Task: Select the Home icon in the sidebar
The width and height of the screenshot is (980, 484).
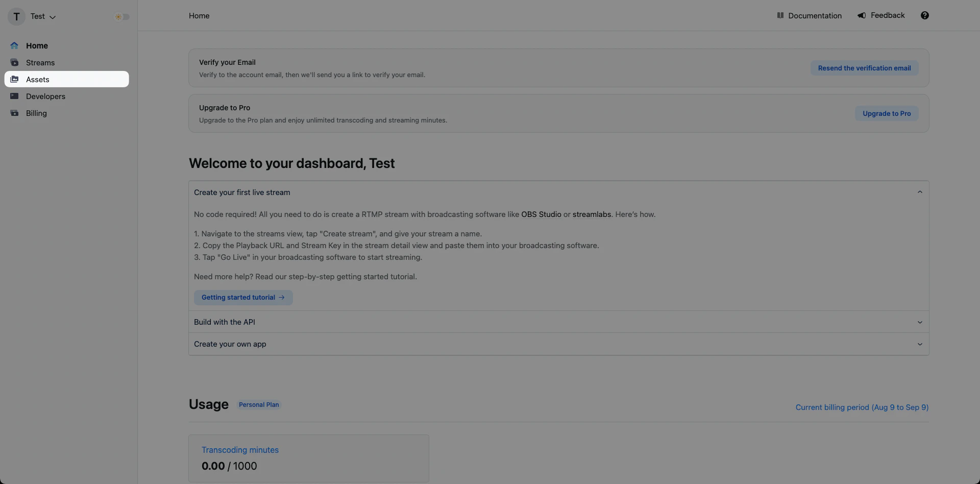Action: [x=14, y=45]
